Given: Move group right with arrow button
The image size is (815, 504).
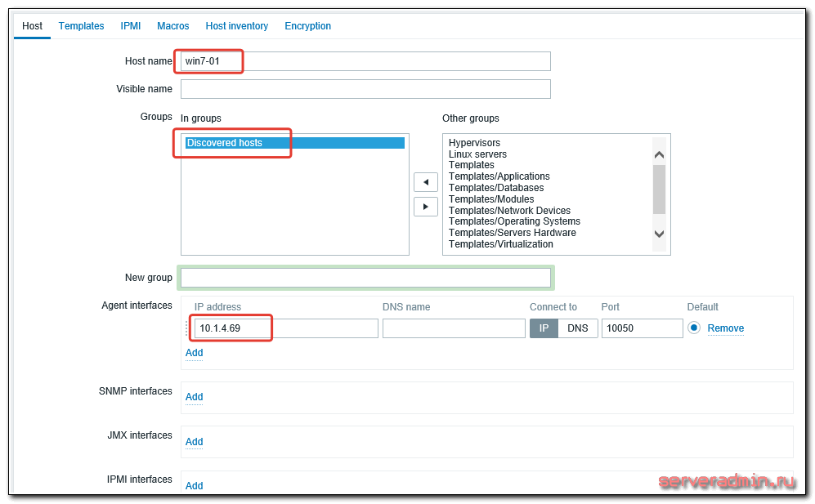Looking at the screenshot, I should tap(425, 206).
